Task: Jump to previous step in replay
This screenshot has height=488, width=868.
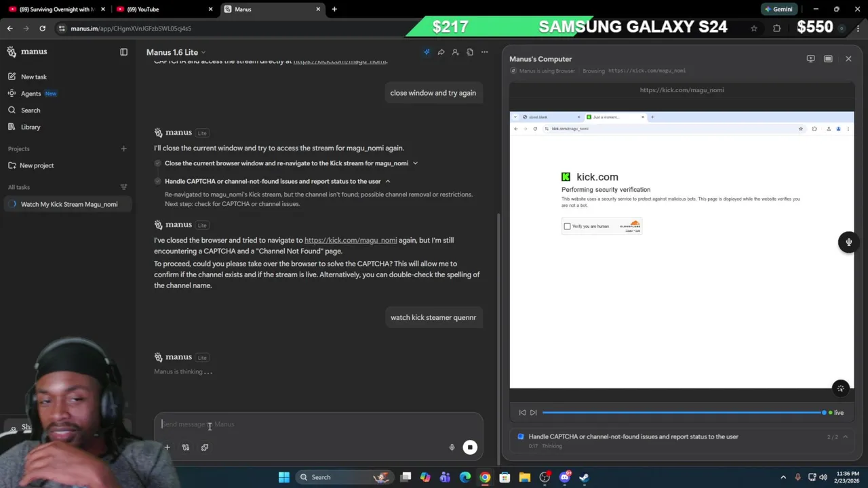Action: click(x=522, y=413)
